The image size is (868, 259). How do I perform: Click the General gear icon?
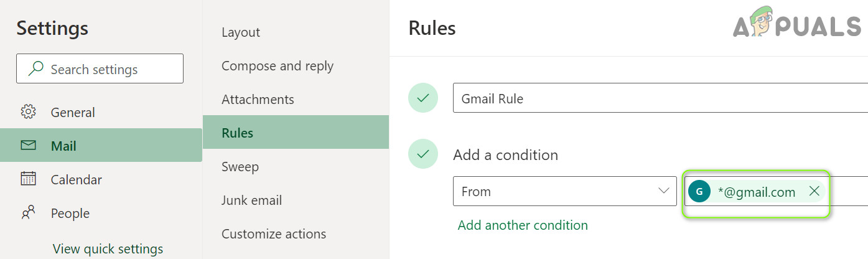click(x=28, y=112)
